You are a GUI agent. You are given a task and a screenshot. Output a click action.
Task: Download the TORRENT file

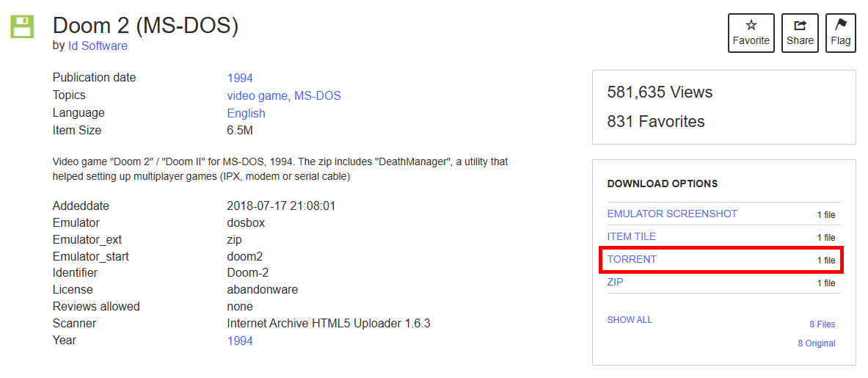tap(632, 259)
